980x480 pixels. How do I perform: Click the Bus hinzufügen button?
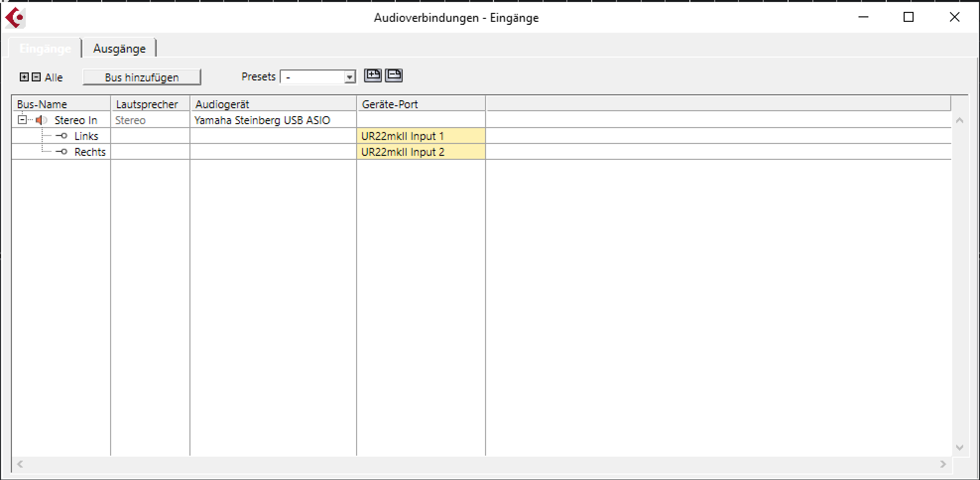pyautogui.click(x=142, y=77)
